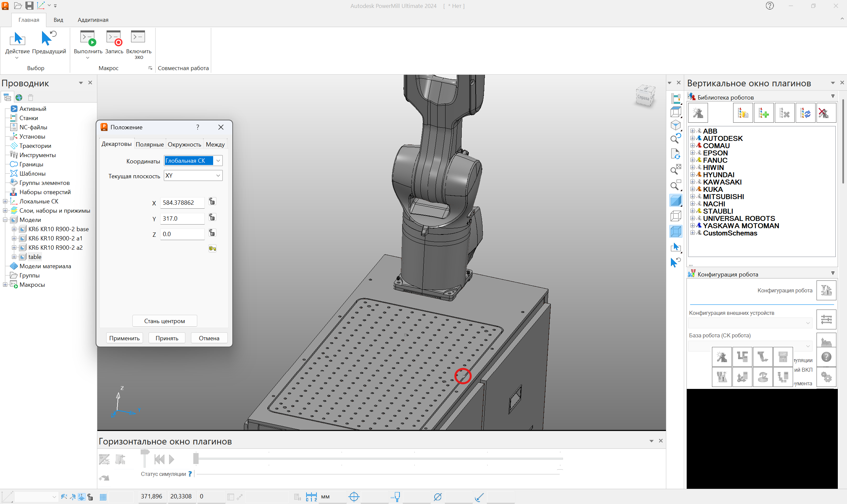Expand the table model node
847x504 pixels.
[14, 257]
